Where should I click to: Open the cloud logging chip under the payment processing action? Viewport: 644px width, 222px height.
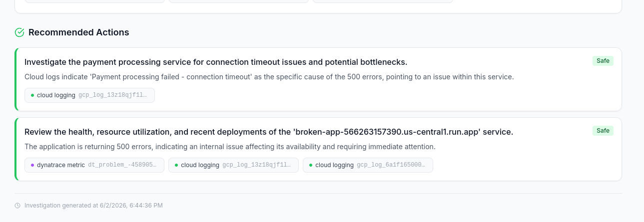pyautogui.click(x=89, y=95)
